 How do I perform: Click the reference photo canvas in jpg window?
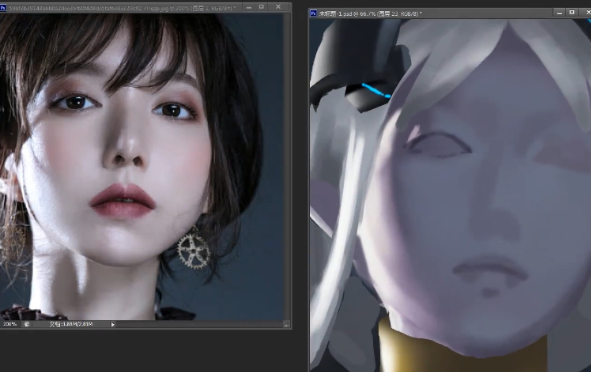142,167
